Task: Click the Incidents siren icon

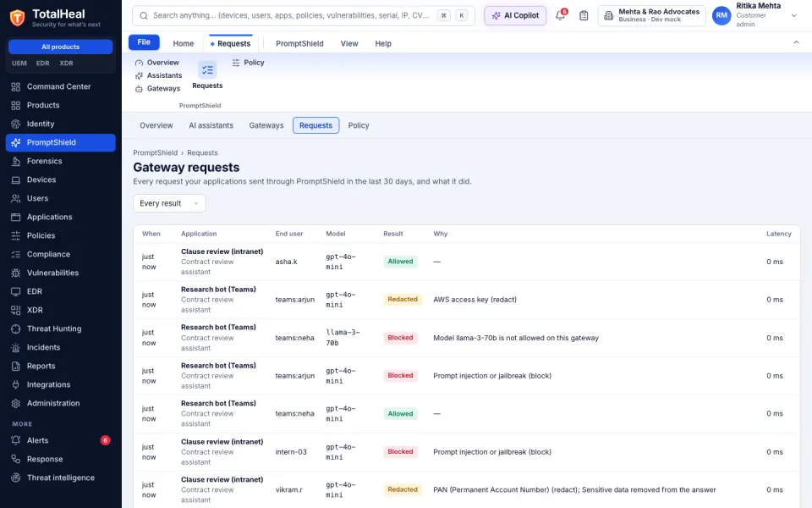Action: tap(16, 348)
